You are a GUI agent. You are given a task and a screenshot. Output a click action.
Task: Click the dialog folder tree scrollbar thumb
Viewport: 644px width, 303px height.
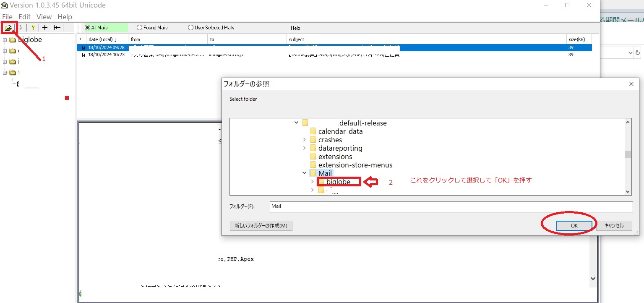(628, 154)
